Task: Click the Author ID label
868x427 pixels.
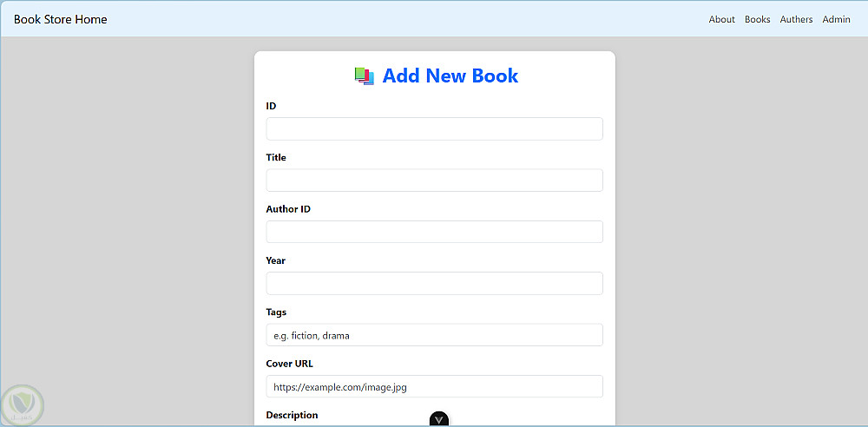Action: [288, 209]
